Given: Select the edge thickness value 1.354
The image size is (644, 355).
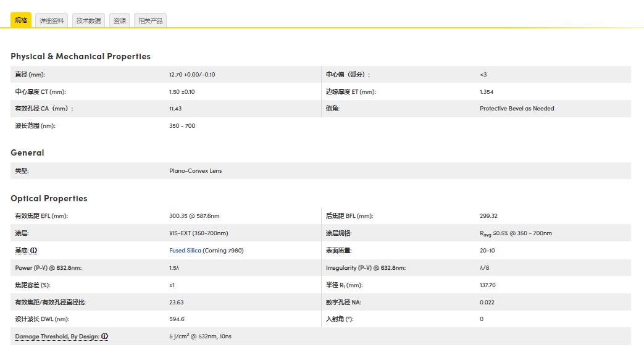Looking at the screenshot, I should pyautogui.click(x=487, y=92).
